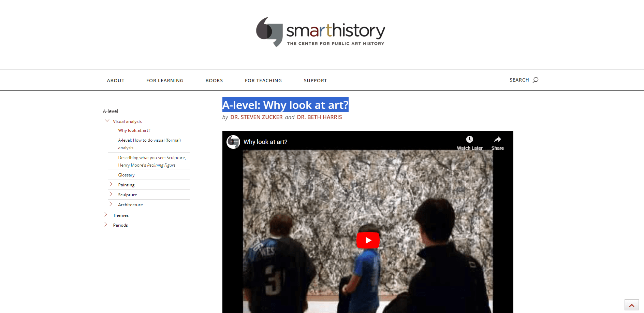Open the ABOUT menu

116,81
